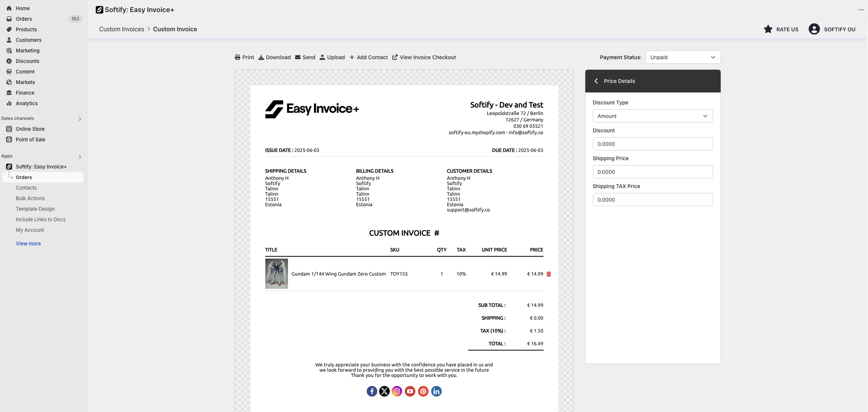Click the Shipping Price input field
Screen dimensions: 868x412
[652, 172]
